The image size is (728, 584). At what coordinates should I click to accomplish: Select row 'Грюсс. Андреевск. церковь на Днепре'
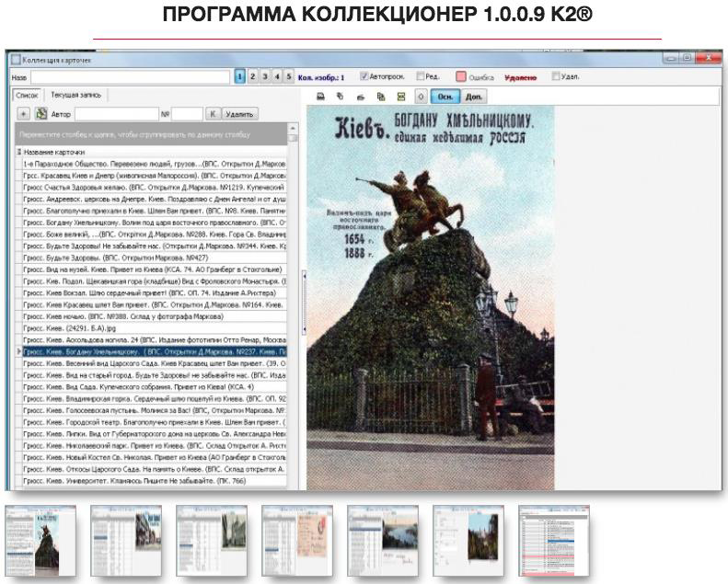pyautogui.click(x=154, y=199)
